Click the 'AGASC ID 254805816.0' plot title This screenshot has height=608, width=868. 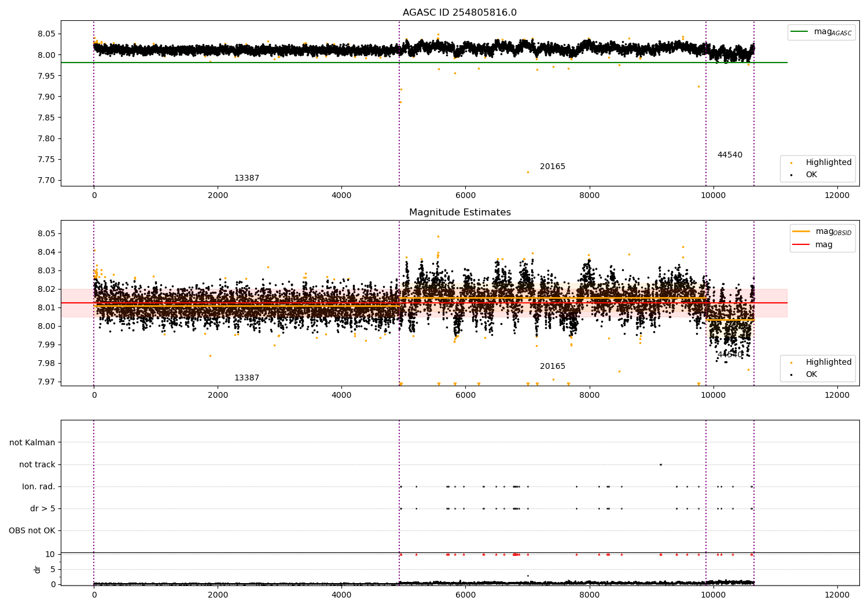pyautogui.click(x=459, y=13)
